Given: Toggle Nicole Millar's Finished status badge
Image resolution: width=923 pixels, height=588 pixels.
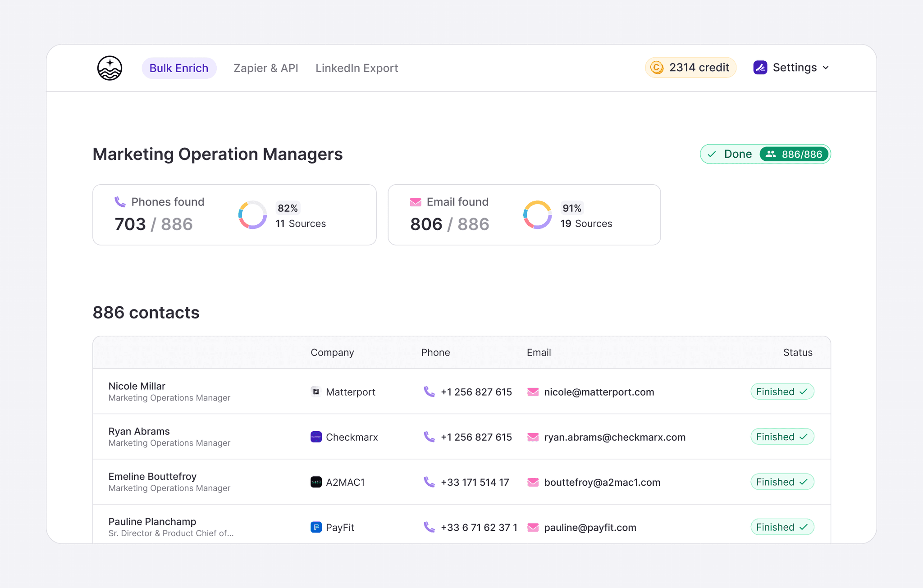Looking at the screenshot, I should (x=782, y=391).
